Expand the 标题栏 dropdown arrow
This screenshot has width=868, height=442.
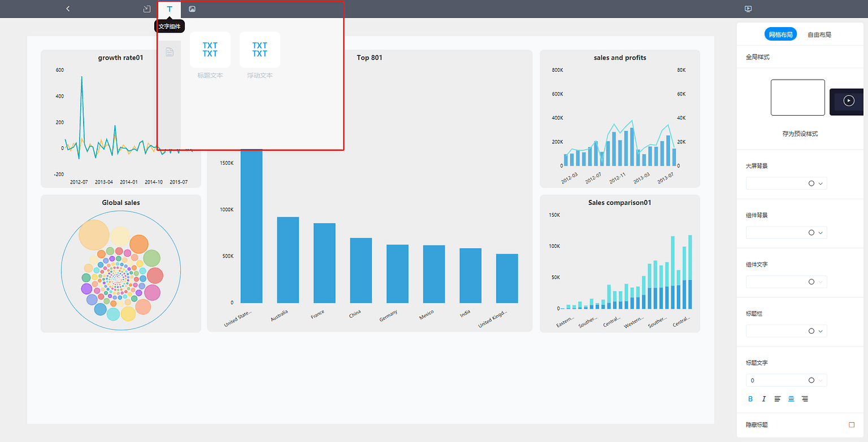[821, 331]
